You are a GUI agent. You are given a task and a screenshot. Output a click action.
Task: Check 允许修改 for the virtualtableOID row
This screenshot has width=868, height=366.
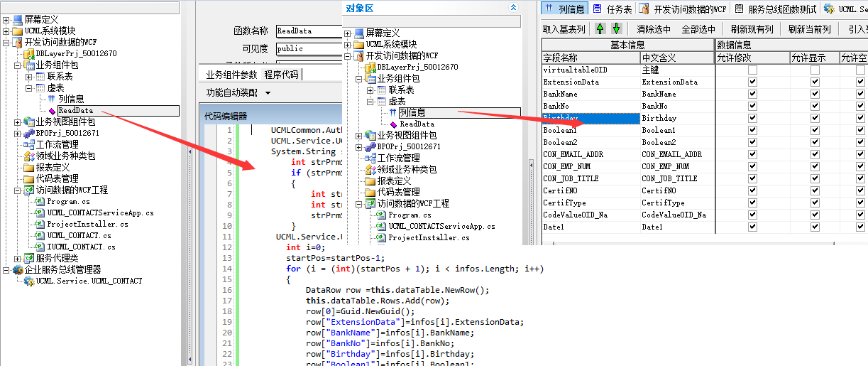coord(752,70)
